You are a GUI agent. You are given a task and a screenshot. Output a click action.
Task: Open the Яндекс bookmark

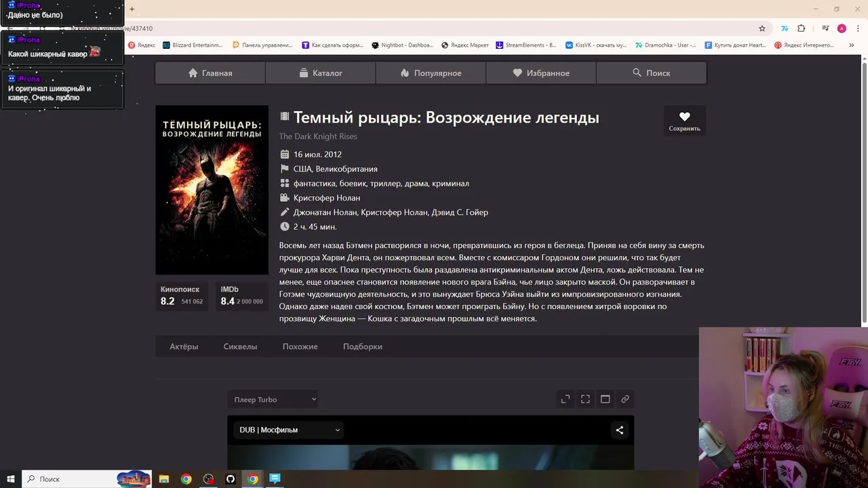coord(142,45)
